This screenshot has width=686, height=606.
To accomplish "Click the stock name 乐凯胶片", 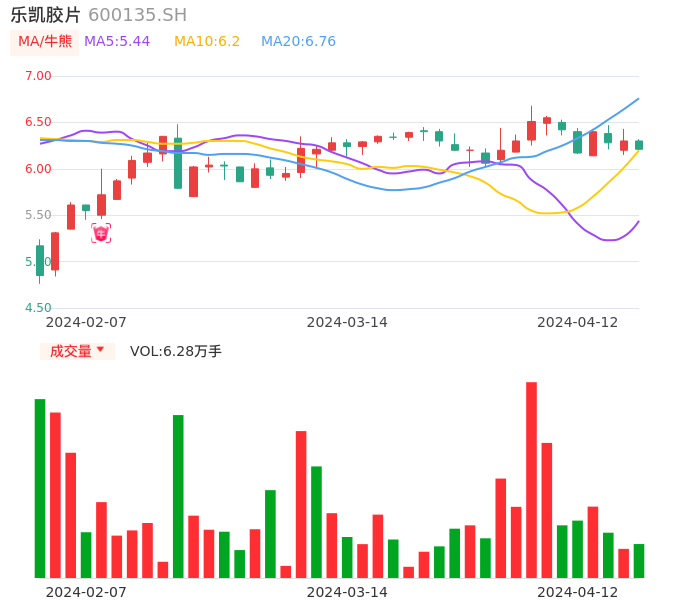I will 46,15.
